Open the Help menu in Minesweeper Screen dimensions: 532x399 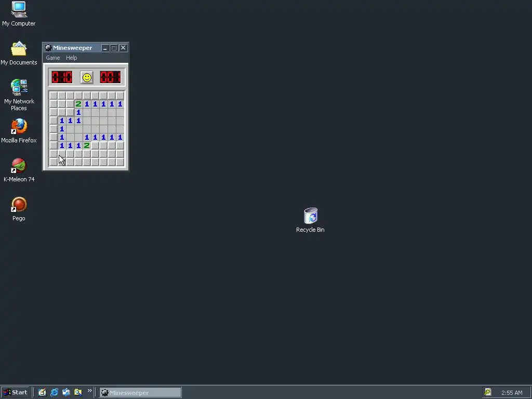[71, 58]
